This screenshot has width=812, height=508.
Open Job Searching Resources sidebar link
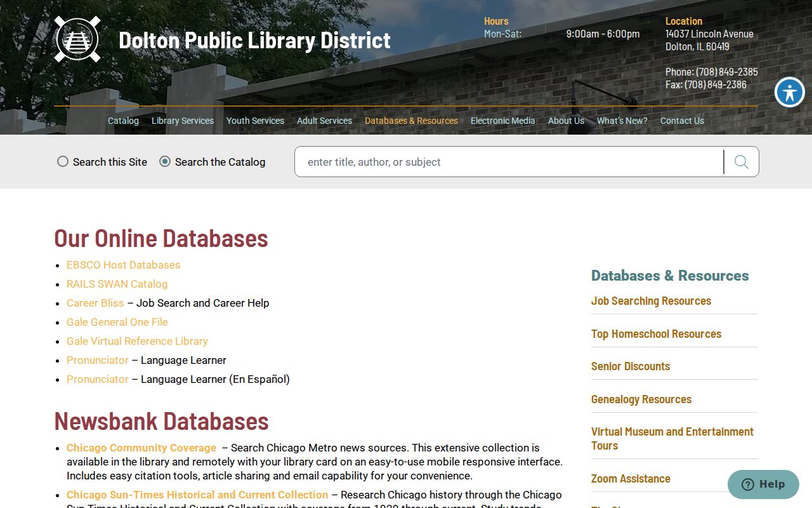651,301
